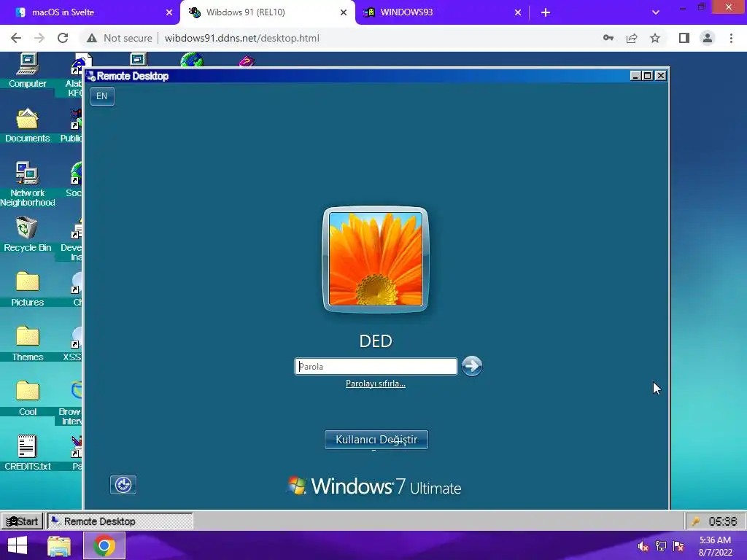This screenshot has height=560, width=747.
Task: Click the address bar URL
Action: (x=242, y=38)
